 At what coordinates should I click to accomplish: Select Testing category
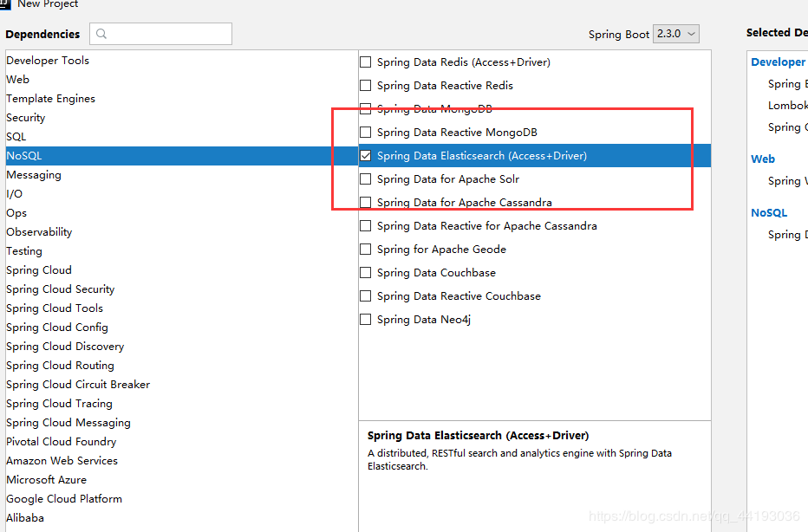(x=181, y=250)
